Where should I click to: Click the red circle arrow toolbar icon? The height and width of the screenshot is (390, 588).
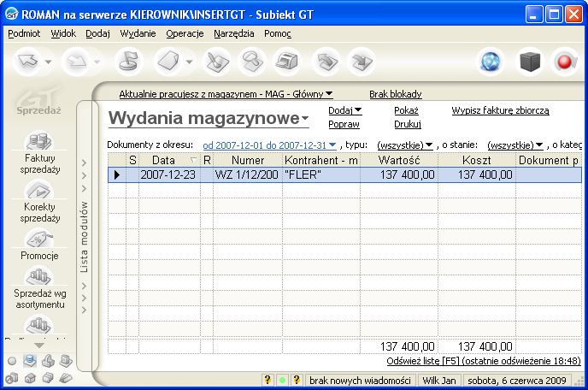pos(565,62)
